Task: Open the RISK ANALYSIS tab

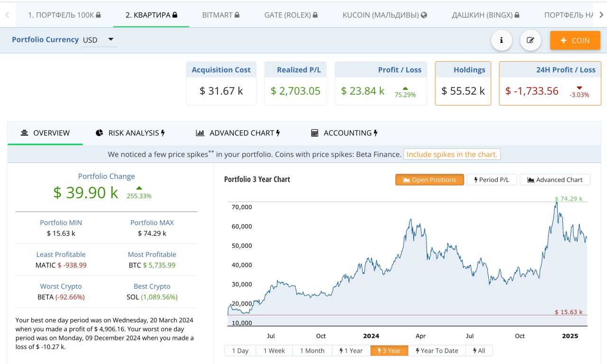Action: coord(130,133)
